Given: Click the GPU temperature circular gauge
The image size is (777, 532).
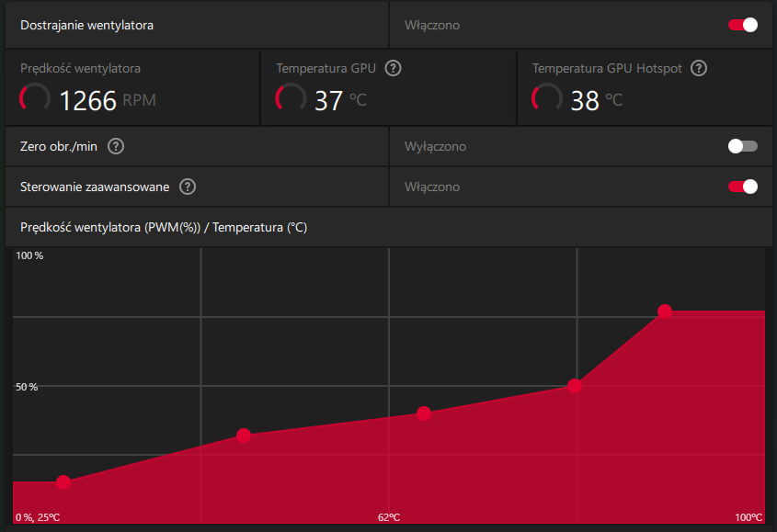Looking at the screenshot, I should coord(291,98).
